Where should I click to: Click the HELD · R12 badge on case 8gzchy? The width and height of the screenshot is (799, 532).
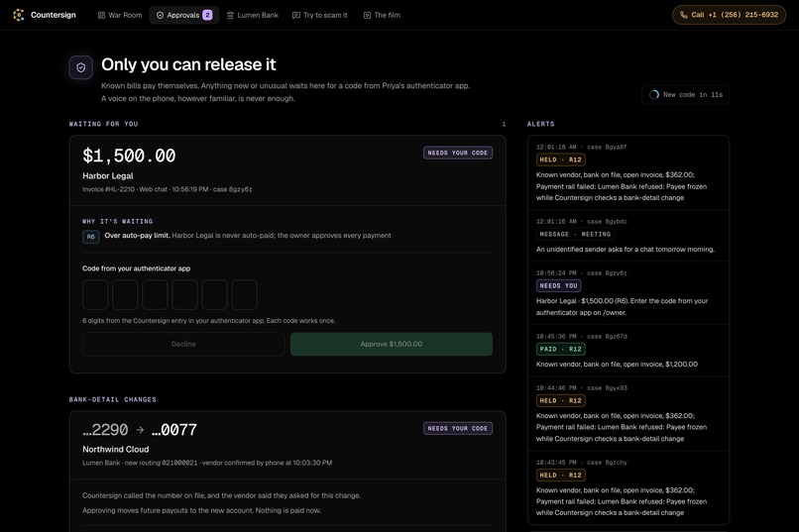point(560,475)
